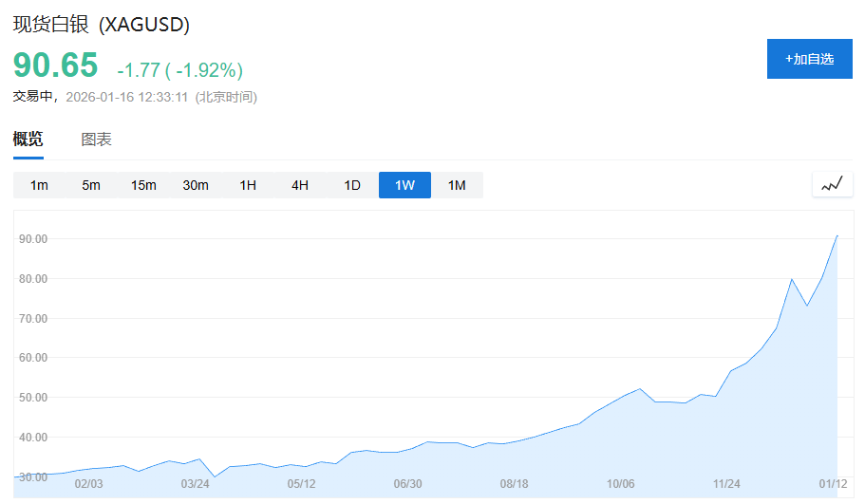Select the 5m timeframe

(91, 185)
